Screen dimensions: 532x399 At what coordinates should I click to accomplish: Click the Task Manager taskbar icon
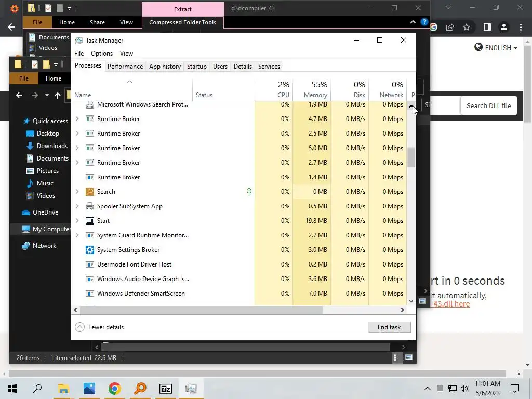(x=191, y=389)
